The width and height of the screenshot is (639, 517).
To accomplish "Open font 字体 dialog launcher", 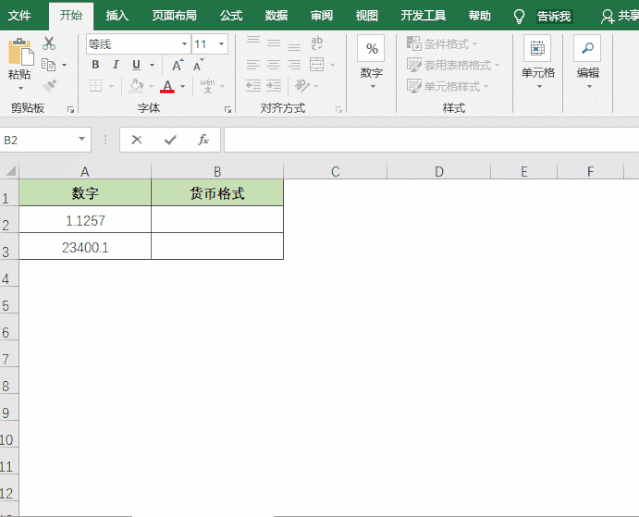I will (228, 109).
